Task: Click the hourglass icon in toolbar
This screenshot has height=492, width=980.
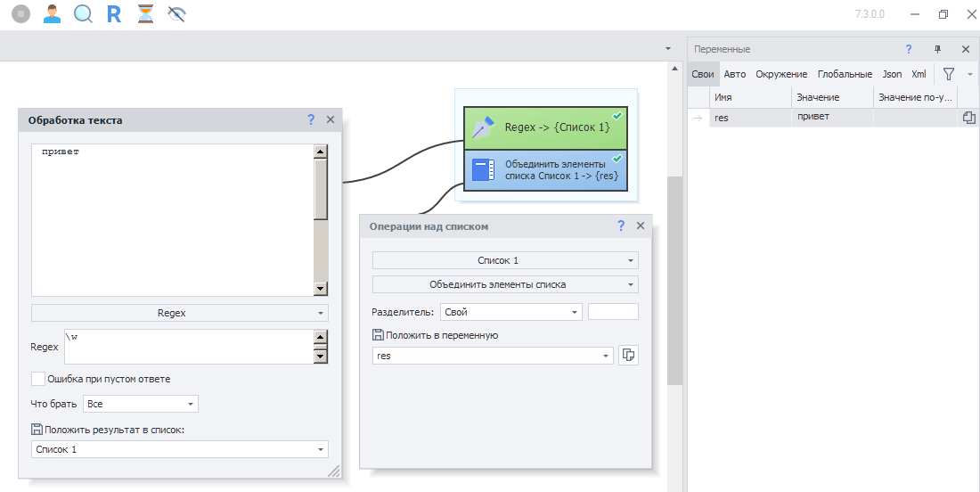Action: pyautogui.click(x=145, y=14)
